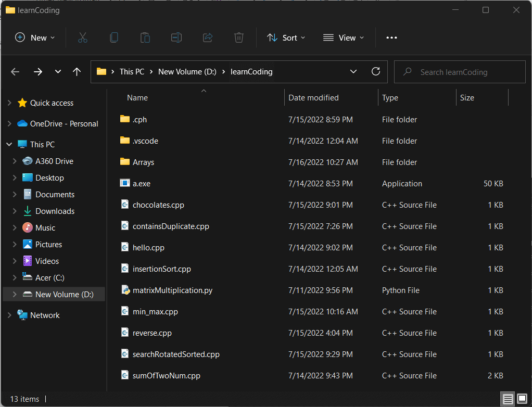Click inside the Search learnCoding box
The height and width of the screenshot is (407, 532).
click(x=460, y=71)
